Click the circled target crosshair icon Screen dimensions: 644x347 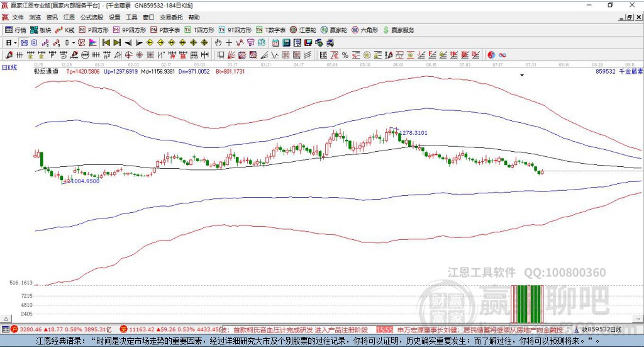[x=128, y=55]
